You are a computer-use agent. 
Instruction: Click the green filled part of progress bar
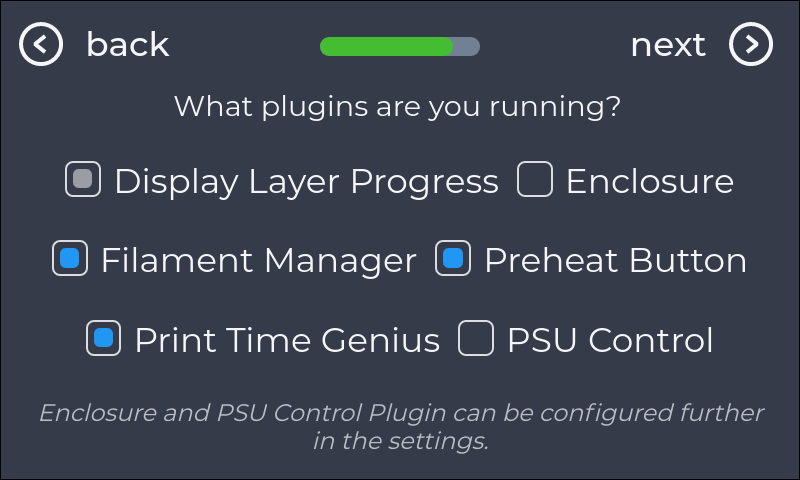point(385,46)
